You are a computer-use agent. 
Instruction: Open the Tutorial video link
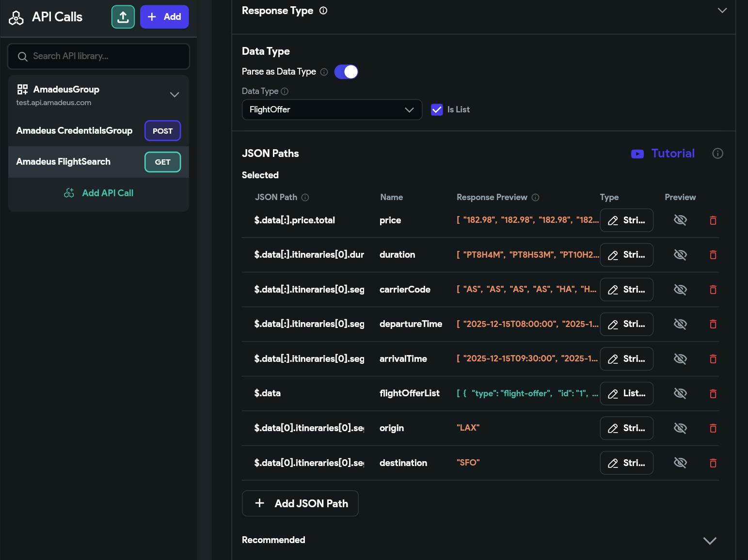click(663, 154)
